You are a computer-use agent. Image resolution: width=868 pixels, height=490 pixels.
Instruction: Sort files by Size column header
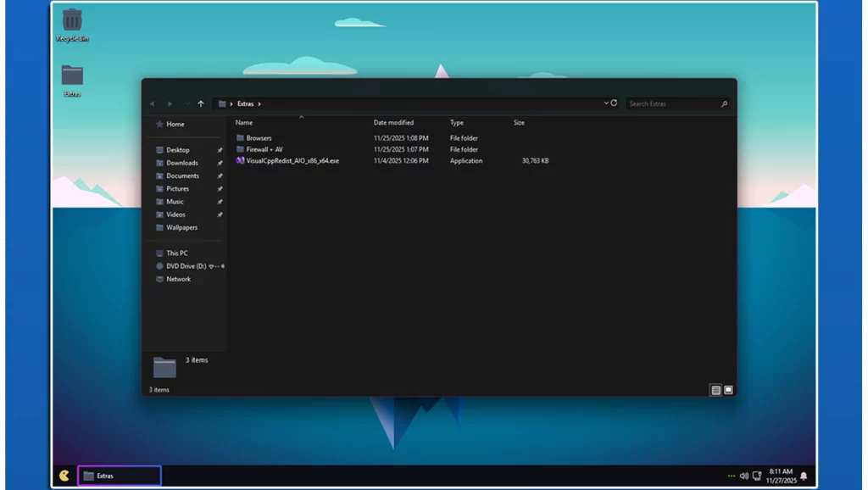pos(519,123)
